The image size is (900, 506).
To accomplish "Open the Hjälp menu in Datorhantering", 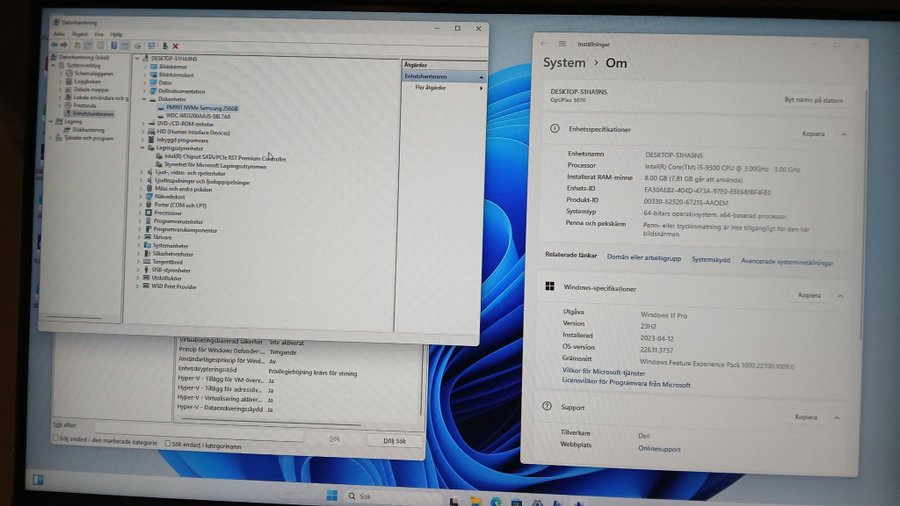I will 117,34.
